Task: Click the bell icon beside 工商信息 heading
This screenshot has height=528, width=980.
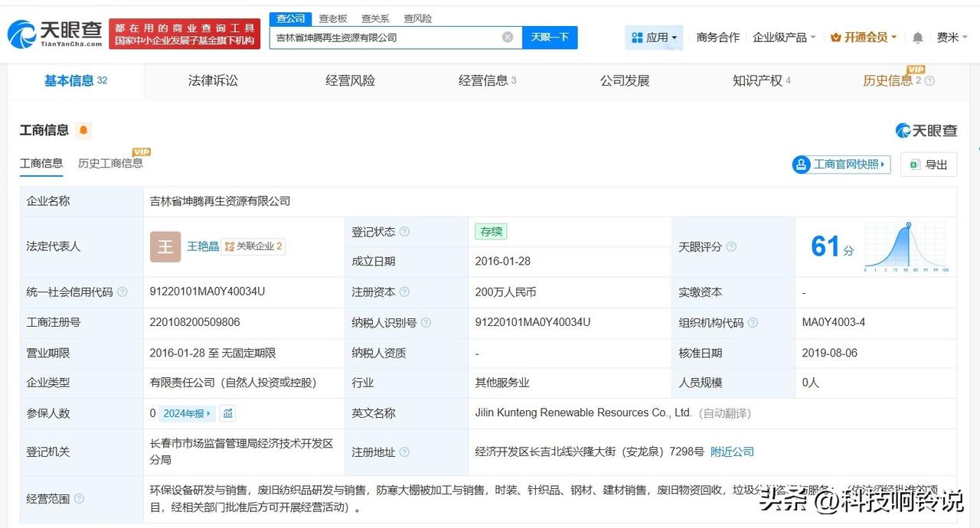Action: click(x=84, y=130)
